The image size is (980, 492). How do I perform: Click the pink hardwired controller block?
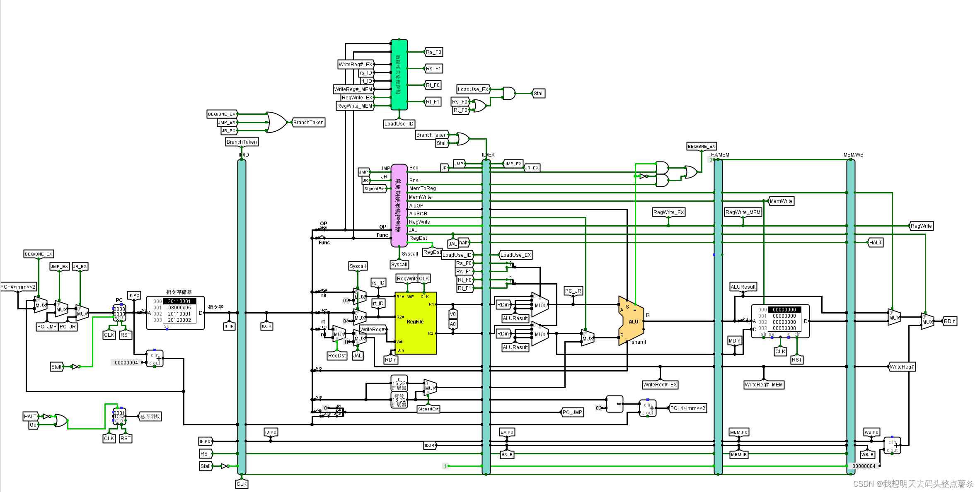tap(399, 205)
